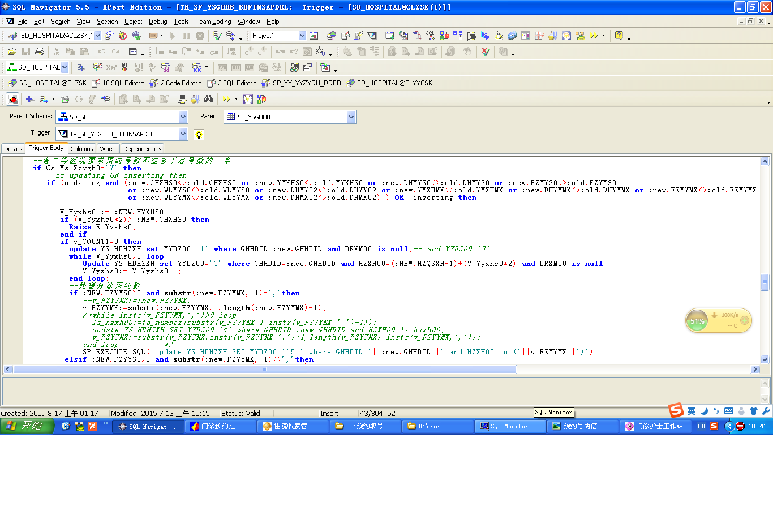Open the Trigger name dropdown

(183, 134)
